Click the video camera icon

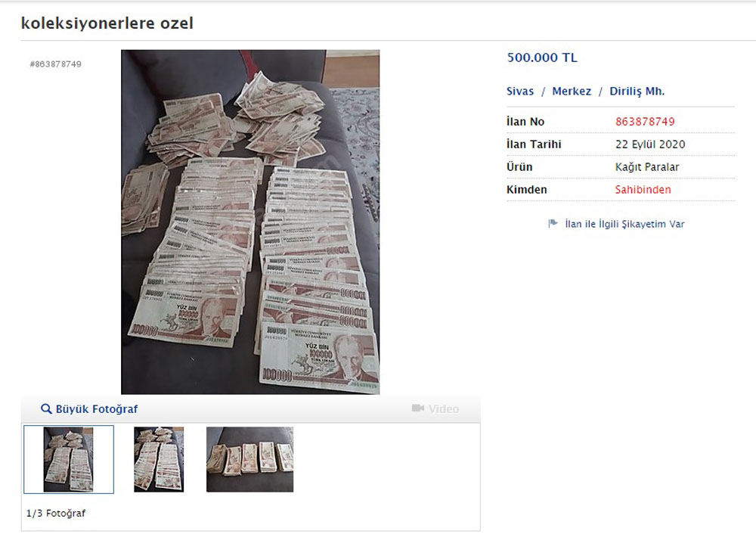[418, 408]
